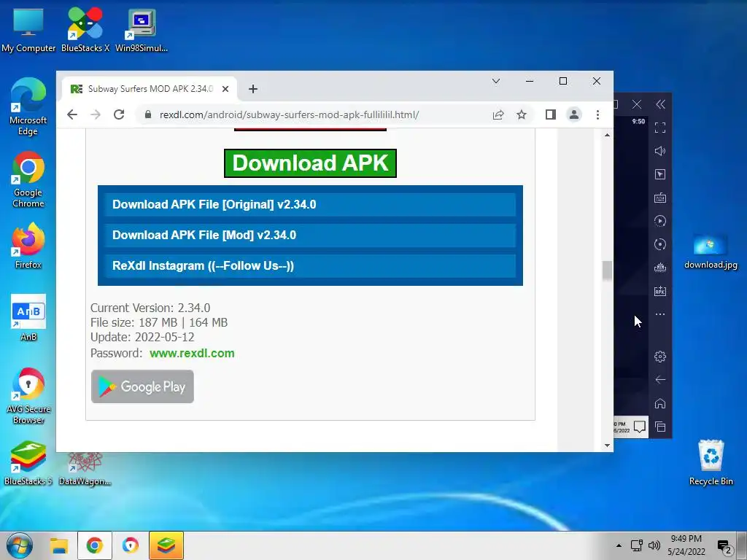Open Win98Simul desktop shortcut
Viewport: 747px width, 560px height.
point(142,31)
